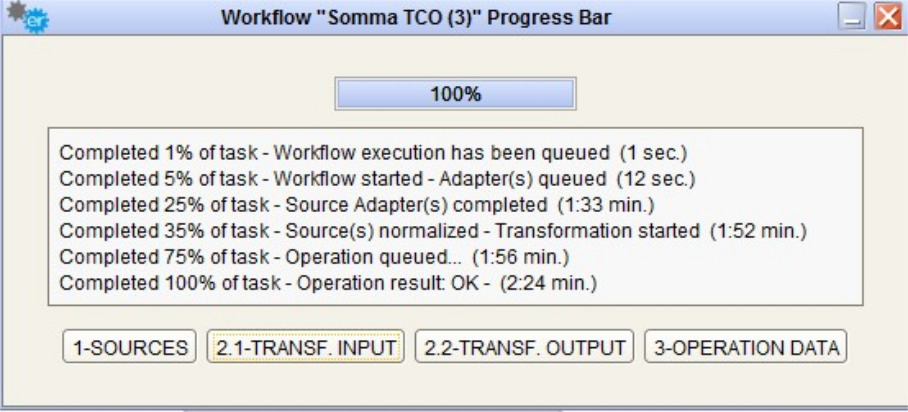Open 3-OPERATION DATA

746,348
